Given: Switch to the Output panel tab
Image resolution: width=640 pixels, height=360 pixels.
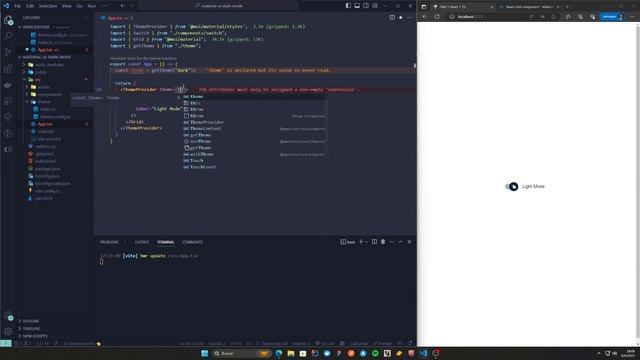Looking at the screenshot, I should click(x=142, y=242).
